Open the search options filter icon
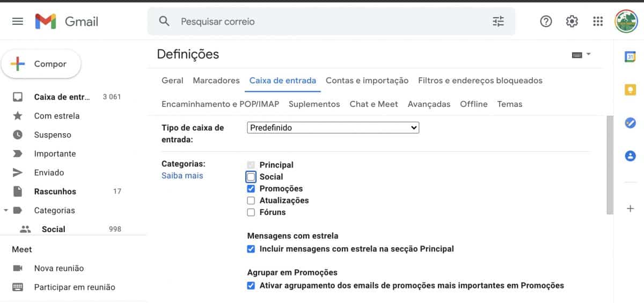 point(498,21)
